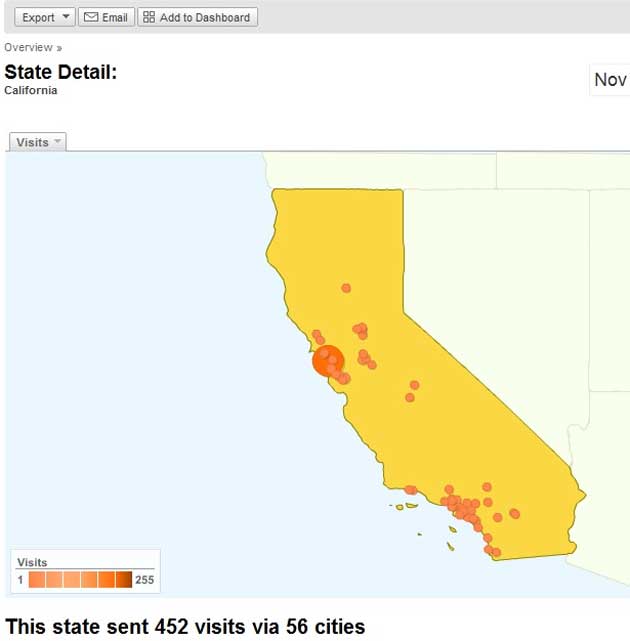The height and width of the screenshot is (641, 630).
Task: Expand the Visits metric dropdown arrow
Action: [x=57, y=142]
